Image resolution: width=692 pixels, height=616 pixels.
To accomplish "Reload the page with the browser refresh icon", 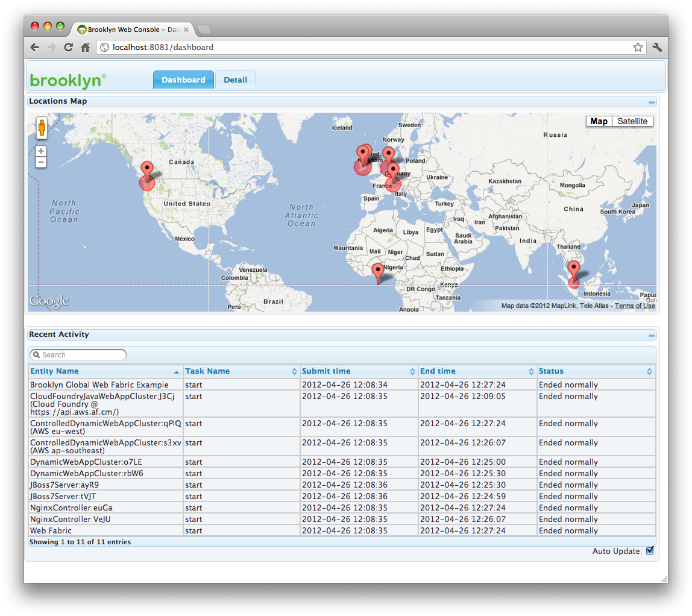I will point(69,48).
